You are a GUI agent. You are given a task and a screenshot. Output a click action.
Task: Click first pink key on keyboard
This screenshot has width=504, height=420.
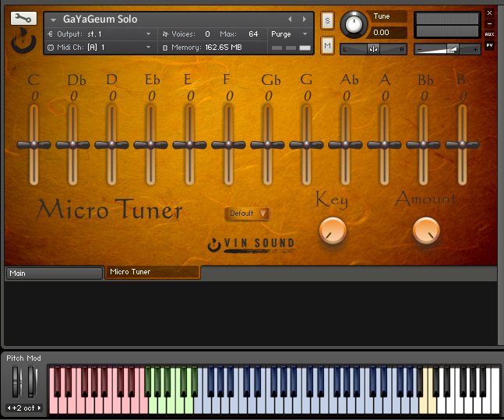pos(53,405)
